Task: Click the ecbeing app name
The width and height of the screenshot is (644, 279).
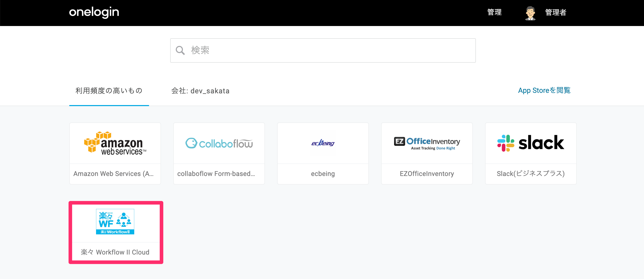Action: point(323,174)
